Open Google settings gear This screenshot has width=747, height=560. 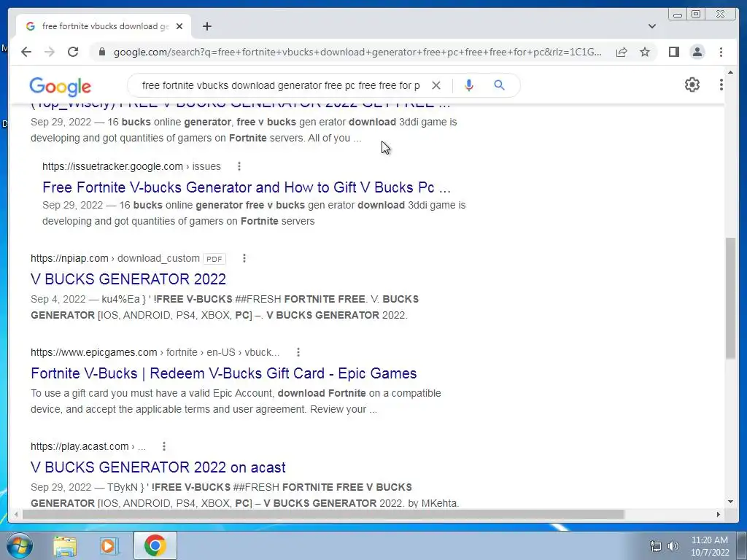692,85
